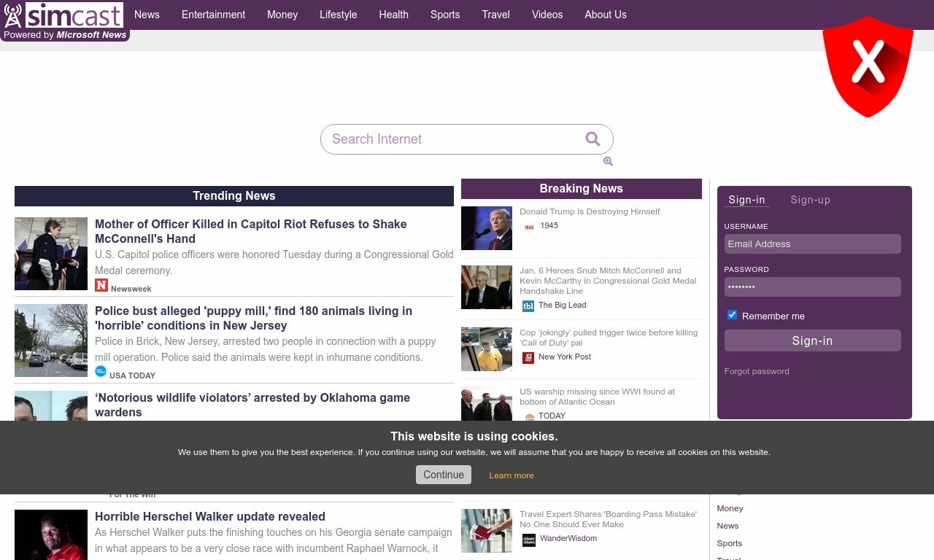
Task: Click the 1945 source icon
Action: (528, 227)
